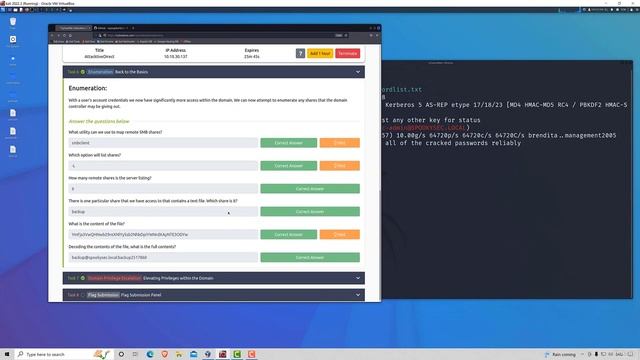Click the Hint button for smbclient question
This screenshot has width=640, height=360.
340,143
